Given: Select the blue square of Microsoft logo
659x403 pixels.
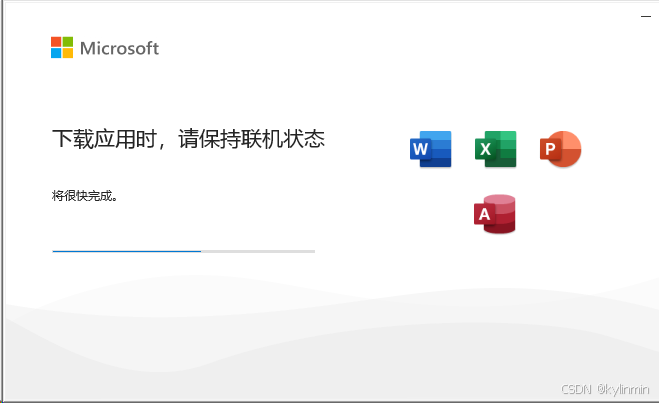Looking at the screenshot, I should (56, 53).
